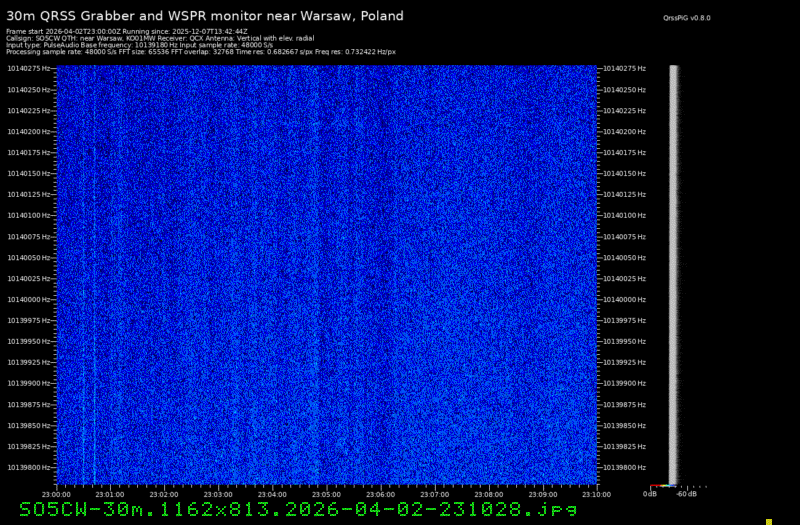The width and height of the screenshot is (800, 525).
Task: Select the 23:08:00 tick on timeline
Action: click(x=488, y=494)
